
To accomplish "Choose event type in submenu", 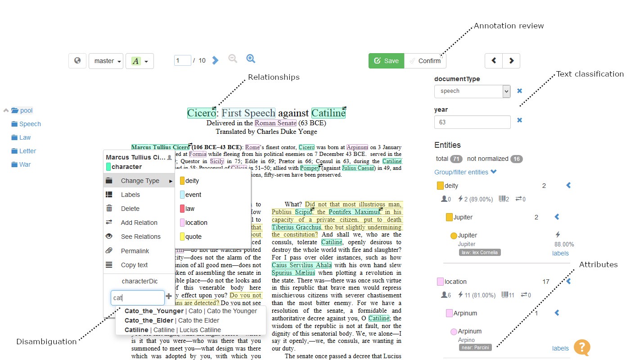I will point(213,195).
